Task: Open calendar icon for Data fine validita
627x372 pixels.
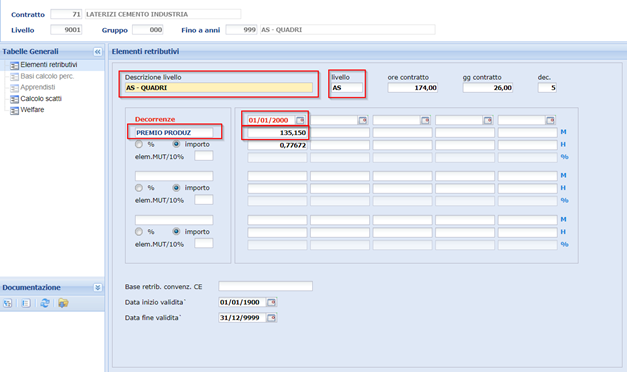Action: pos(271,318)
